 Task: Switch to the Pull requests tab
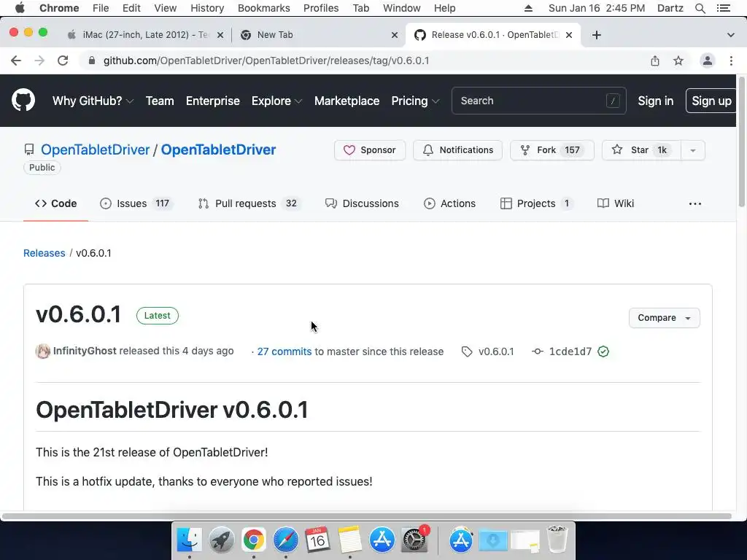pyautogui.click(x=249, y=203)
